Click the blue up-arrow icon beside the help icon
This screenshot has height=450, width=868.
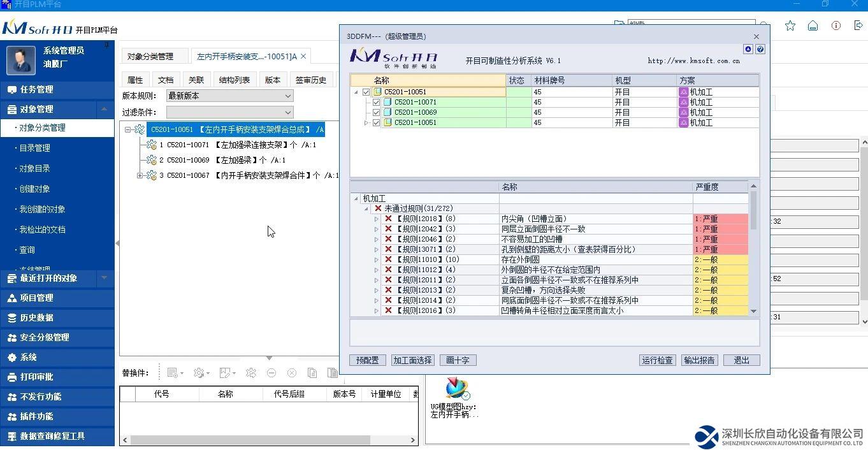(x=748, y=49)
